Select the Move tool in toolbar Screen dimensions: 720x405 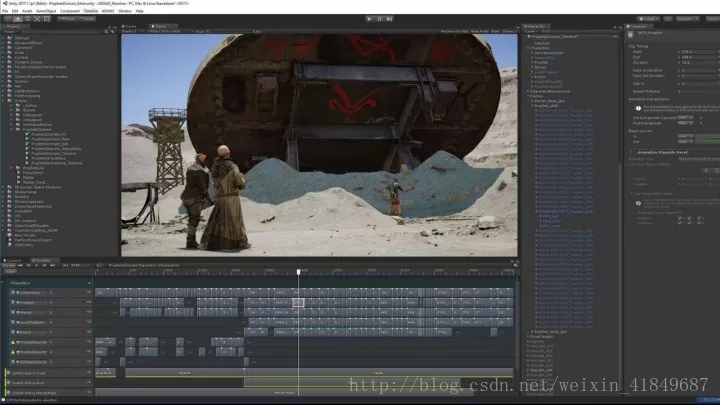[17, 19]
